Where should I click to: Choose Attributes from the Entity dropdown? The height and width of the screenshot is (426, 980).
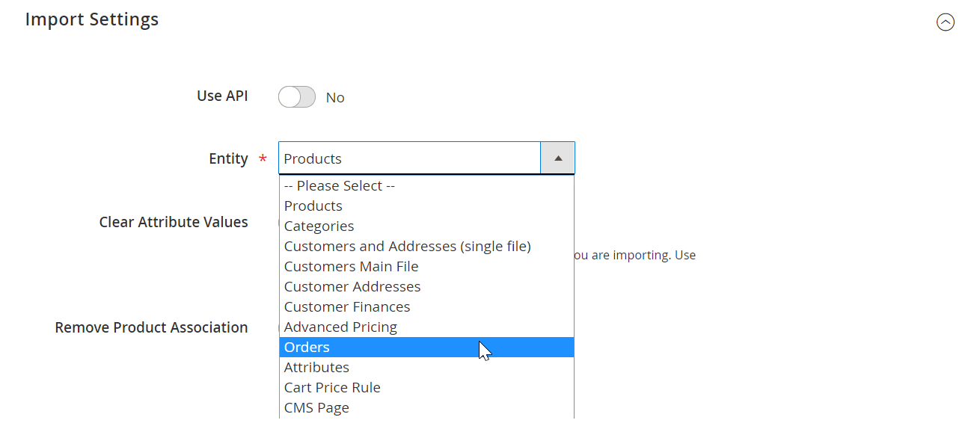[x=316, y=368]
